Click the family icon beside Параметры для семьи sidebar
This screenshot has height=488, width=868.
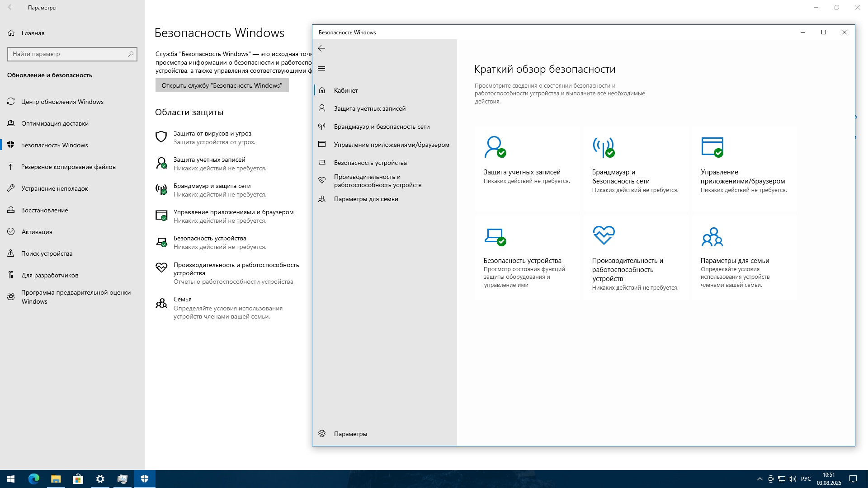point(322,199)
